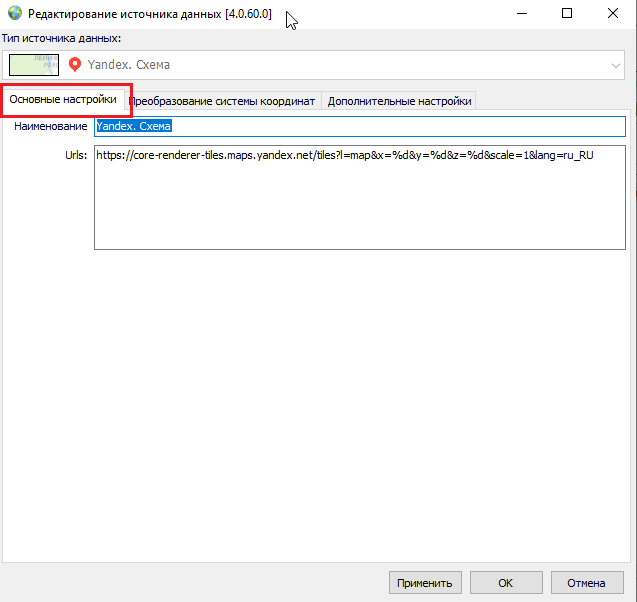Cancel with the Отмена button
This screenshot has width=637, height=602.
[x=587, y=583]
